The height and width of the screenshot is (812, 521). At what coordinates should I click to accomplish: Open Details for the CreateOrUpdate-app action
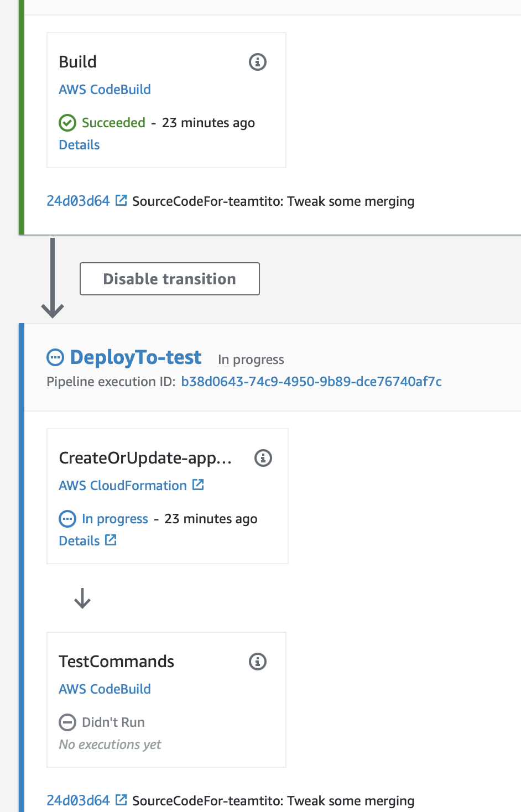79,540
